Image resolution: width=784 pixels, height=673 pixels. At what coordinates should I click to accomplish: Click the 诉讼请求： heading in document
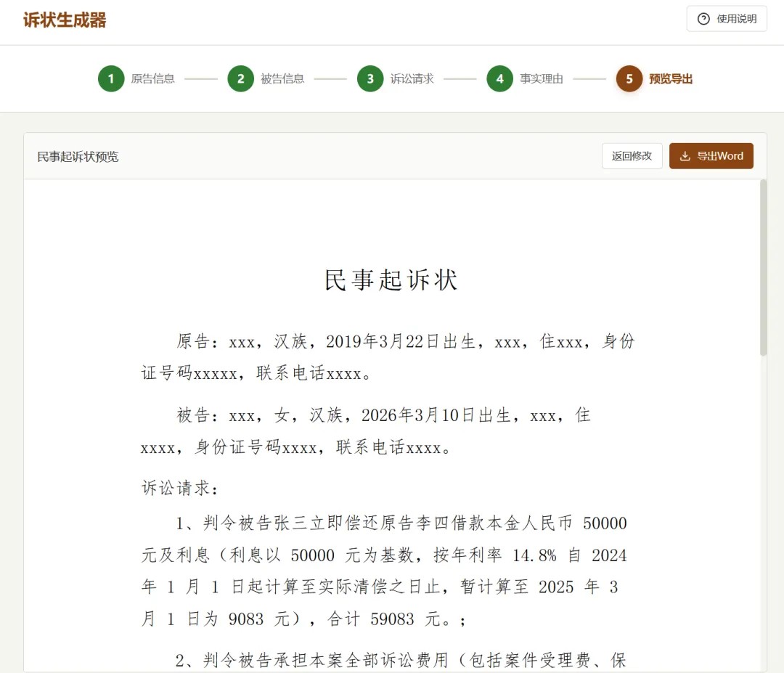click(180, 487)
